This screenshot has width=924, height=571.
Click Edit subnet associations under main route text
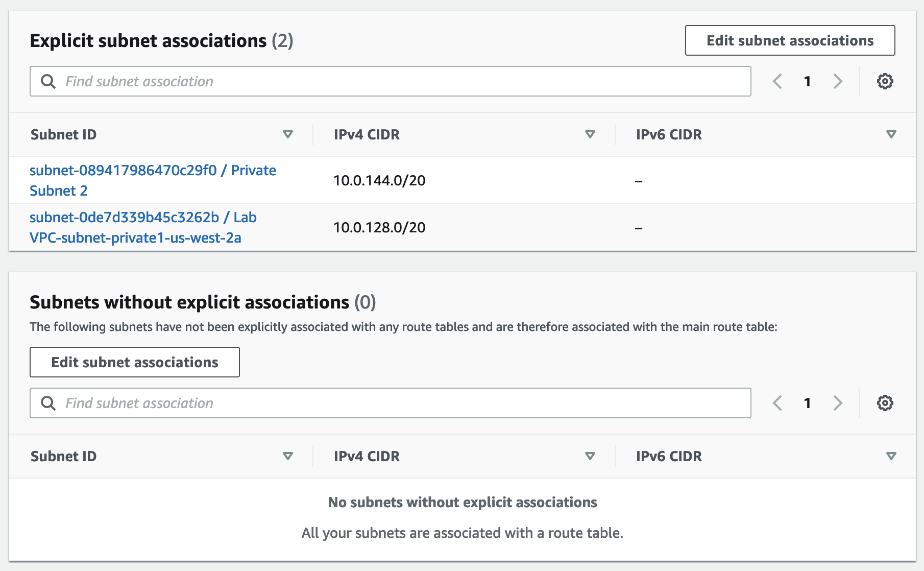135,362
